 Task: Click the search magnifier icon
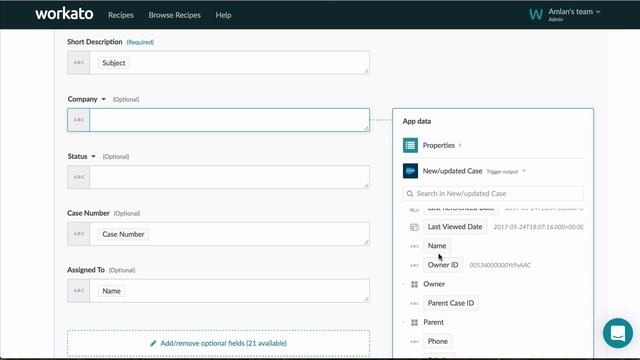point(410,193)
